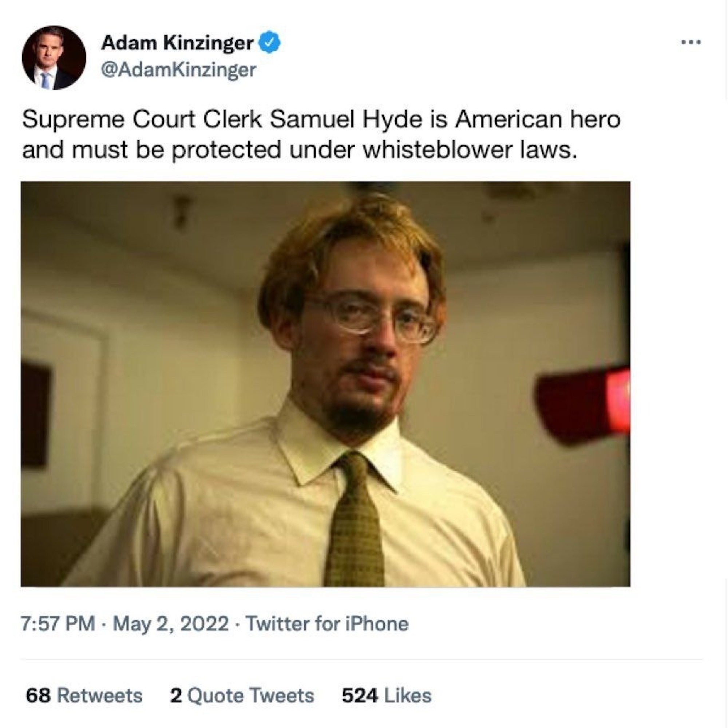Click the display name Adam Kinzinger
The width and height of the screenshot is (728, 728).
coord(177,43)
